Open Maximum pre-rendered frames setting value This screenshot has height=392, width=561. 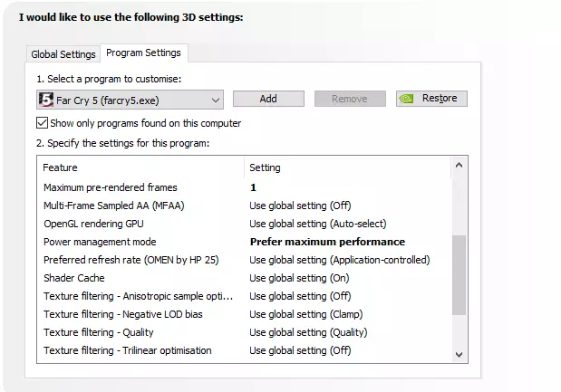pyautogui.click(x=254, y=187)
